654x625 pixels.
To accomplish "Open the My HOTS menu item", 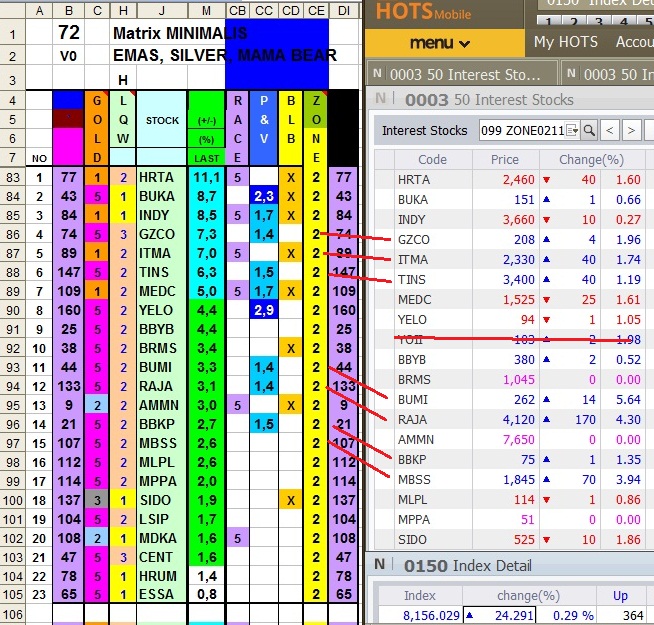I will pos(566,42).
